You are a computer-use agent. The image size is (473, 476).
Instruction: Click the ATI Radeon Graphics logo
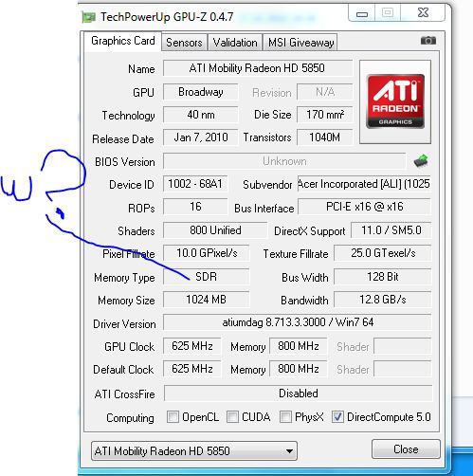[x=395, y=101]
